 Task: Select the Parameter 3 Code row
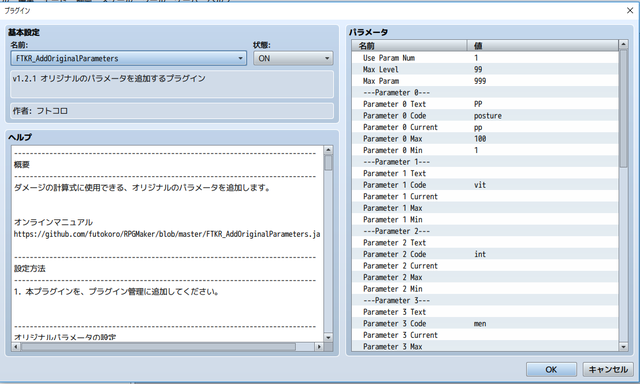[x=485, y=324]
